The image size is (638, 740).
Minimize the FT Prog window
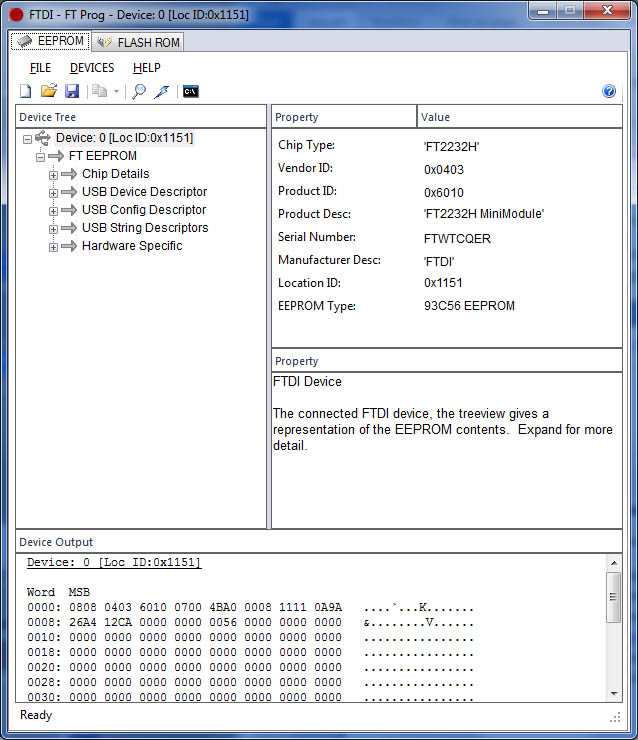(x=543, y=10)
